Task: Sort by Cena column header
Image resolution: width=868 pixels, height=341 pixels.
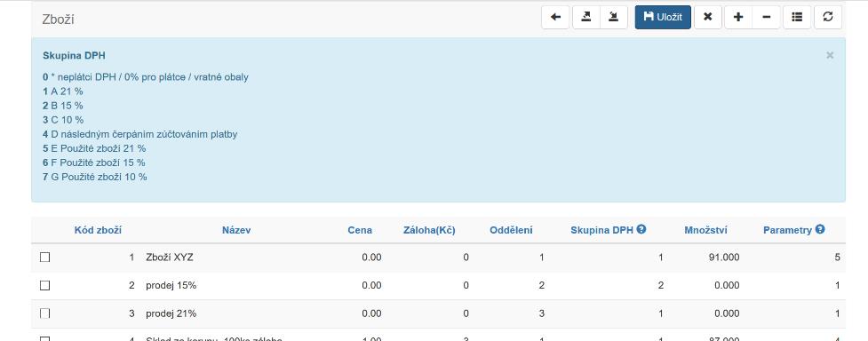Action: (x=360, y=230)
